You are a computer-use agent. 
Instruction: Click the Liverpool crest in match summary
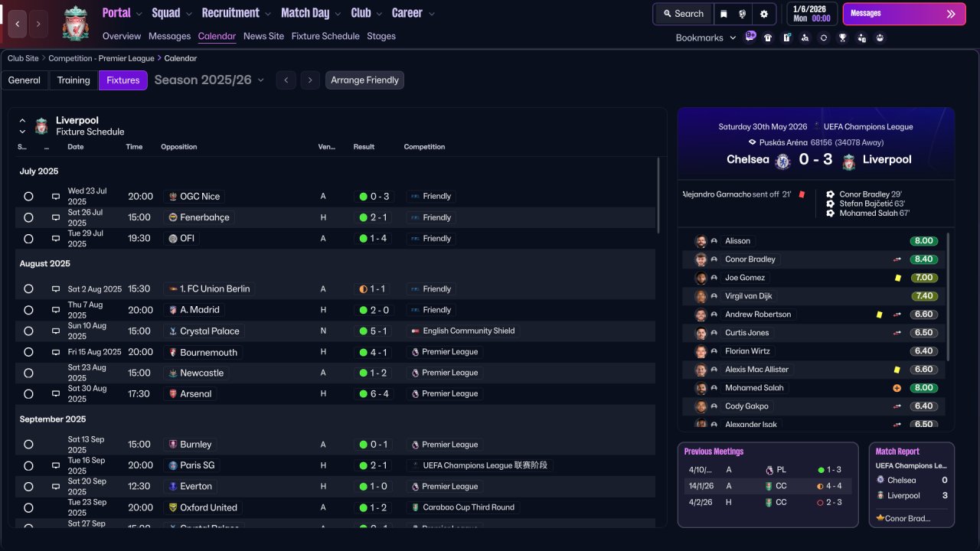[x=848, y=161]
